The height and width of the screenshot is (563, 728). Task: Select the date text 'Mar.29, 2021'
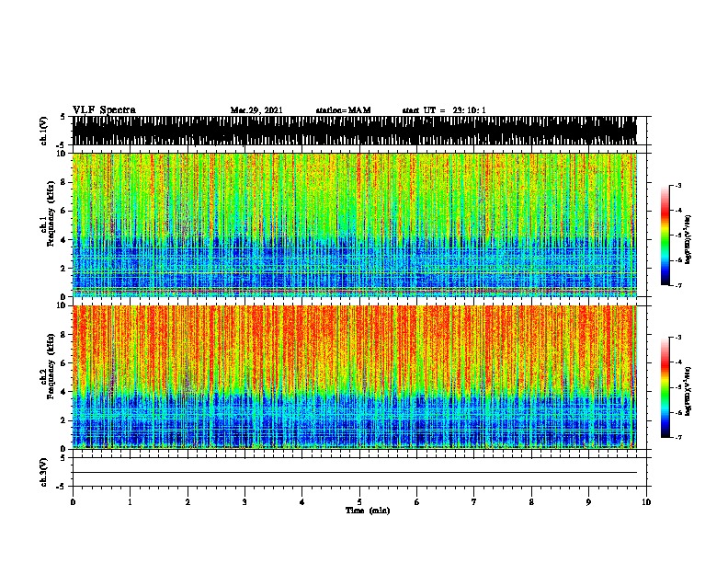click(256, 110)
